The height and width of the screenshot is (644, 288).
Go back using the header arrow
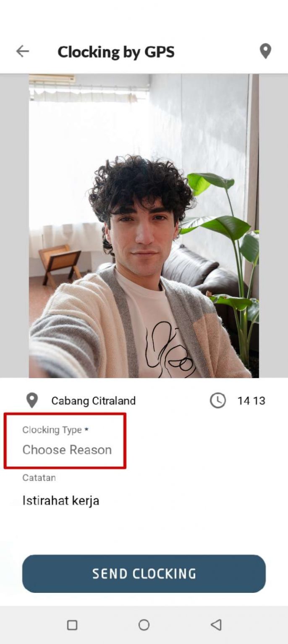coord(22,51)
